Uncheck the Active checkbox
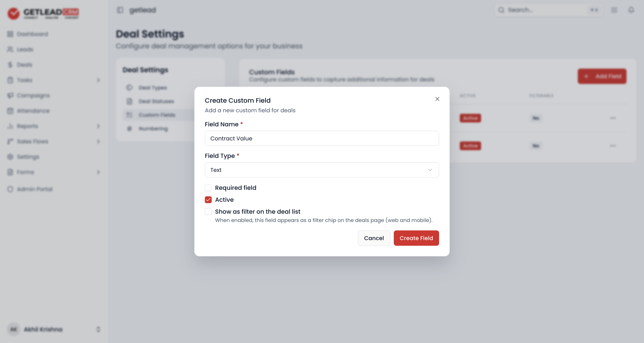644x343 pixels. [208, 200]
